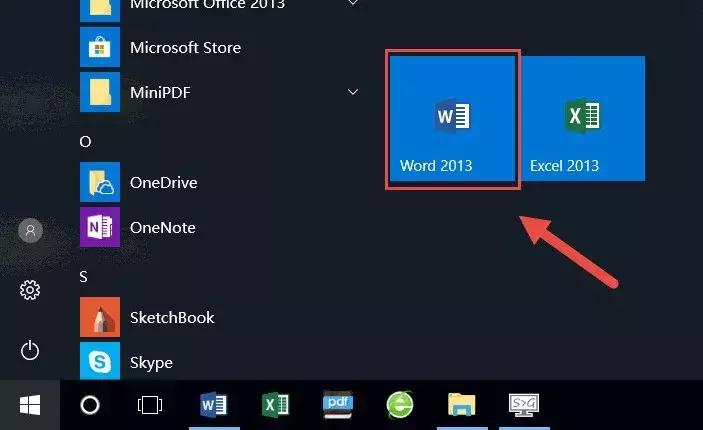Select the SketchBook label
This screenshot has height=430, width=703.
(x=172, y=317)
